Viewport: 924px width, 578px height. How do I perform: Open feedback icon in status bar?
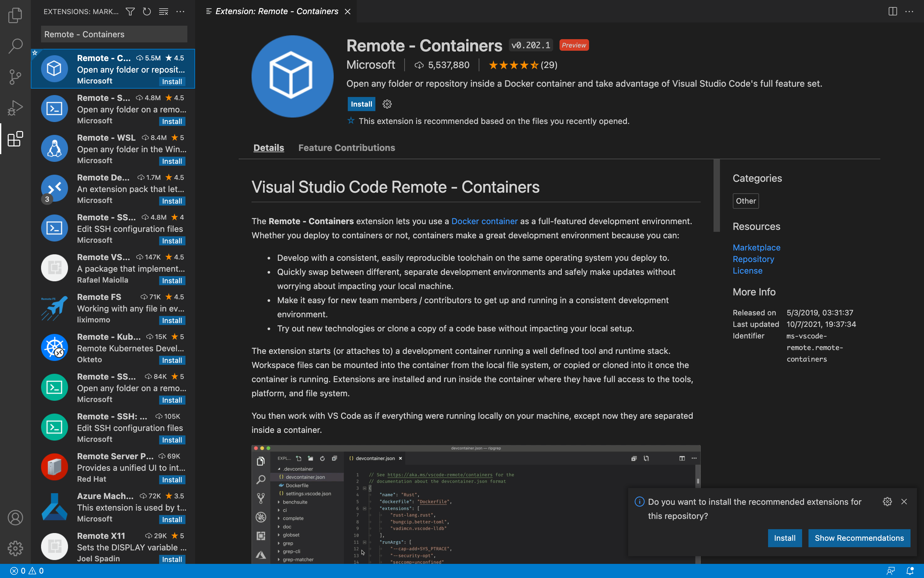point(891,571)
